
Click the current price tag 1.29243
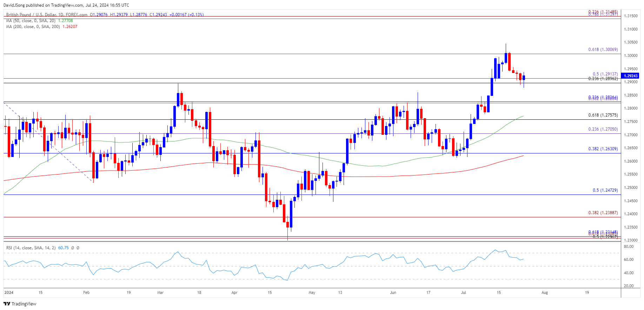coord(630,76)
